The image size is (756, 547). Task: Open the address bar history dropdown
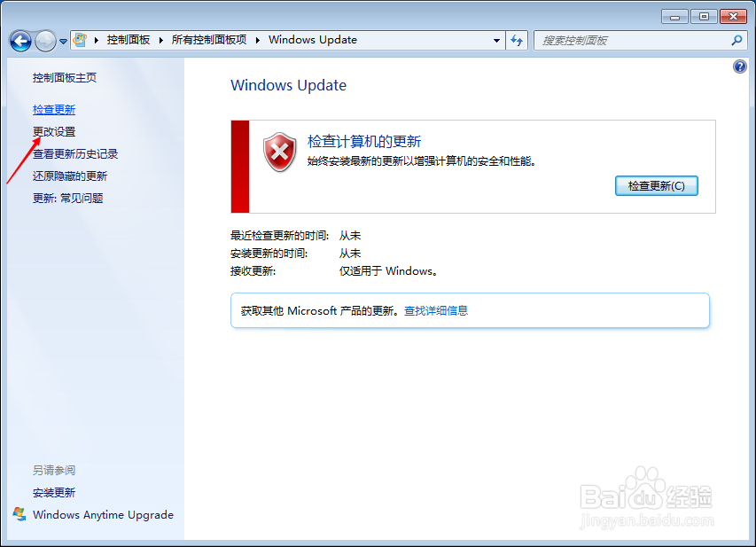496,41
